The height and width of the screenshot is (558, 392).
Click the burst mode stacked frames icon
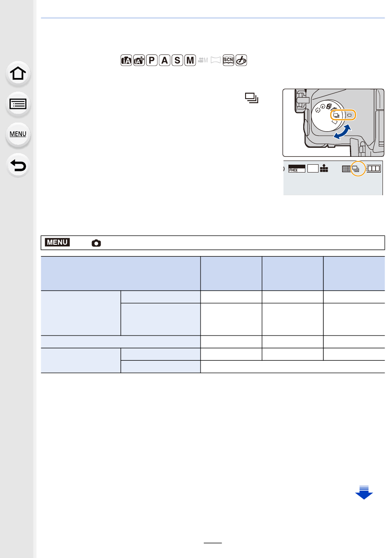tap(252, 98)
